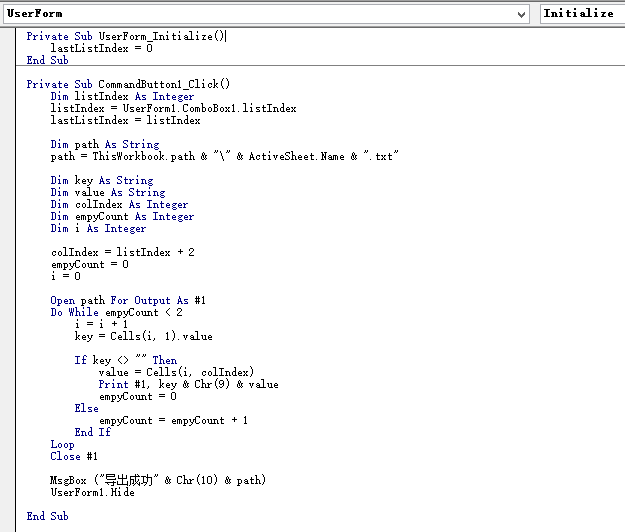The image size is (625, 532).
Task: Expand the UserForm object dropdown arrow
Action: coord(522,14)
